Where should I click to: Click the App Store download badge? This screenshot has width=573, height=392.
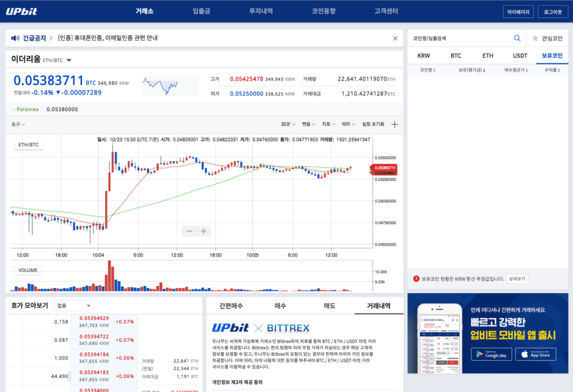pyautogui.click(x=536, y=354)
